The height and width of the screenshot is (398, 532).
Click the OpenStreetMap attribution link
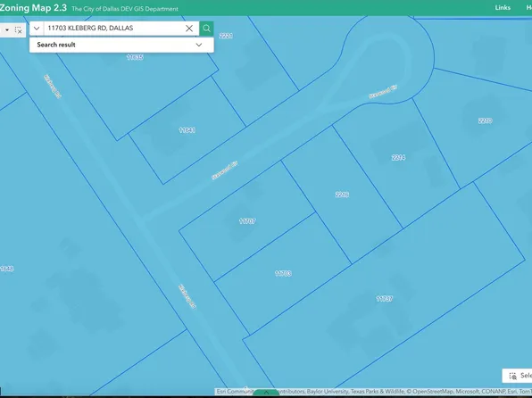(x=433, y=392)
